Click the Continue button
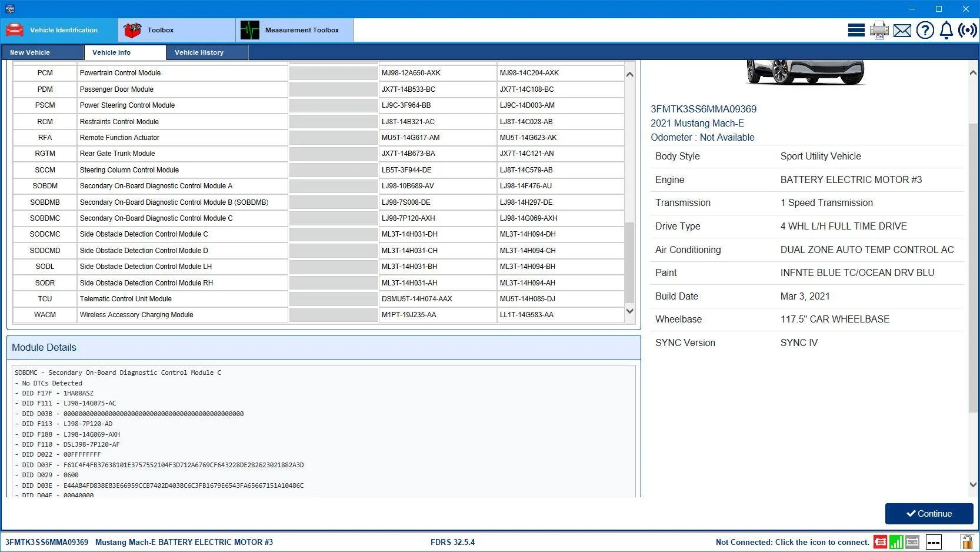The height and width of the screenshot is (552, 980). pyautogui.click(x=929, y=514)
